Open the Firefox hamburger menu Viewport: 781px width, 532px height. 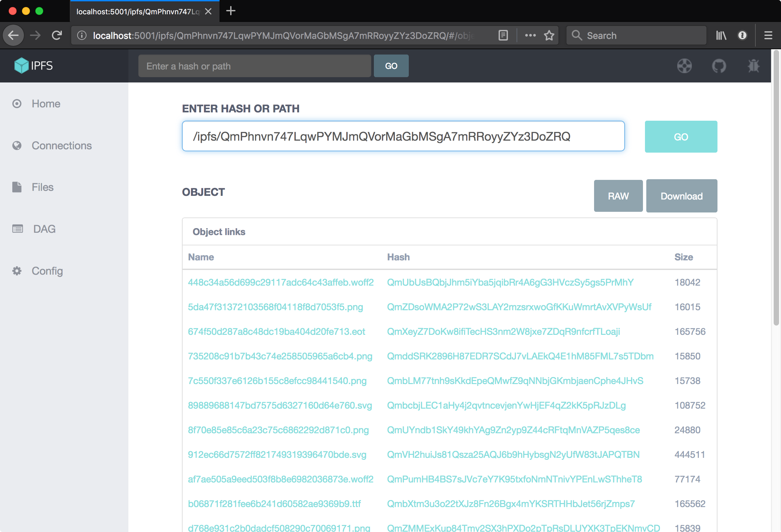pos(768,35)
